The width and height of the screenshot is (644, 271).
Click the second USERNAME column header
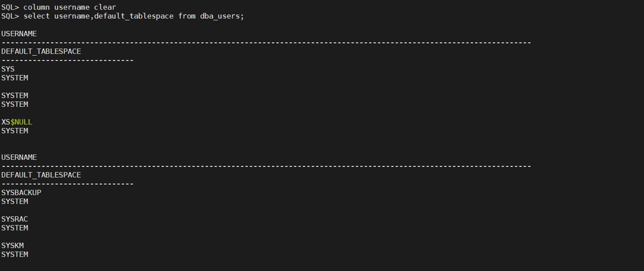(19, 157)
